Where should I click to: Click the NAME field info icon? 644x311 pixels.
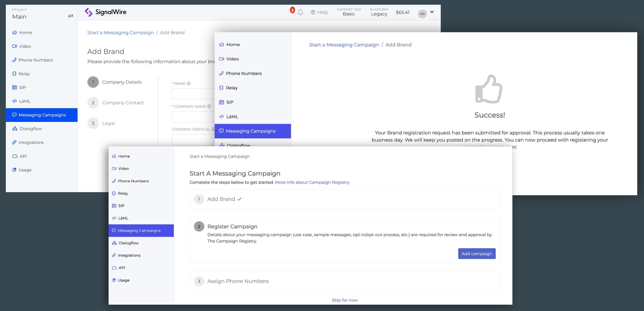coord(189,84)
